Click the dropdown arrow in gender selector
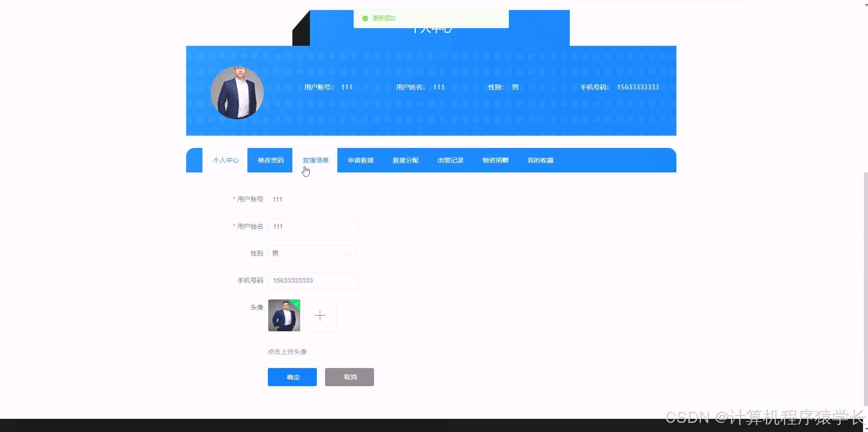The height and width of the screenshot is (432, 868). pos(348,253)
